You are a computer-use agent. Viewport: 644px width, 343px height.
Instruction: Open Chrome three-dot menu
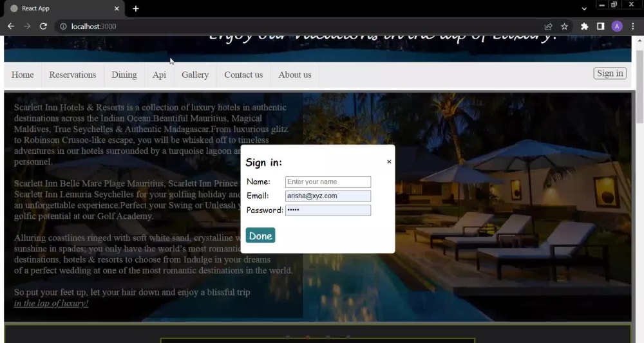coord(632,26)
